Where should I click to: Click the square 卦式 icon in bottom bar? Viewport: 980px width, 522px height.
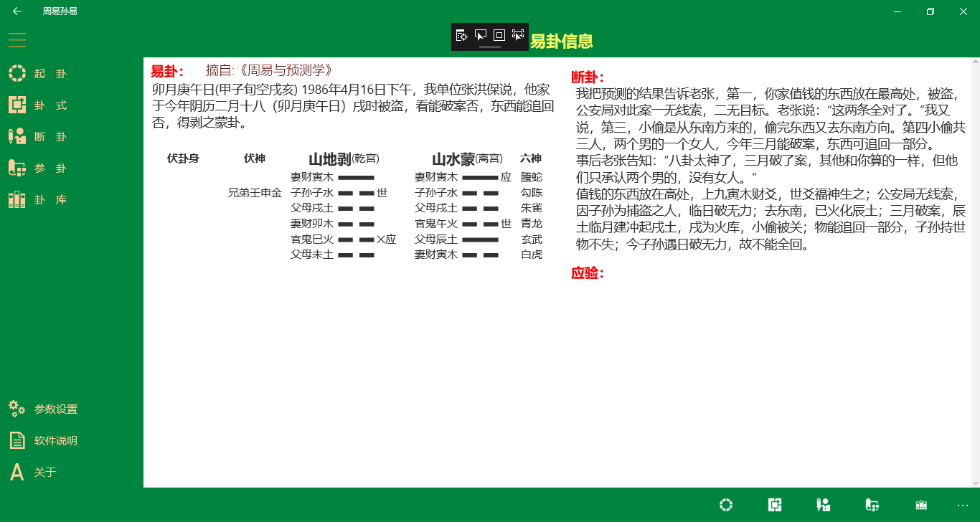click(x=775, y=505)
